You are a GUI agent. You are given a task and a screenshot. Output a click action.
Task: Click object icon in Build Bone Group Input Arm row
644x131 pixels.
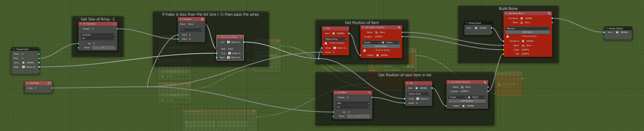[x=476, y=28]
